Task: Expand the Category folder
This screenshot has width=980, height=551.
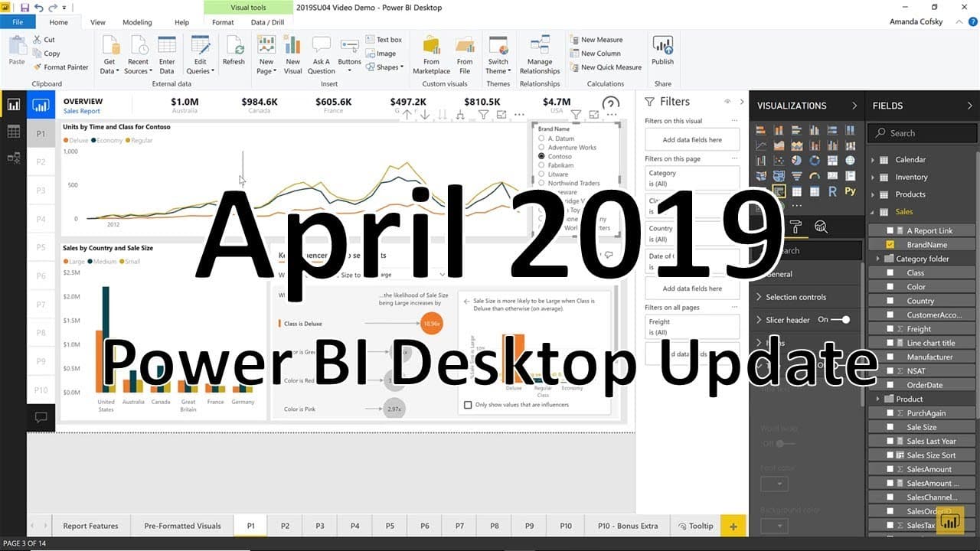Action: click(878, 259)
